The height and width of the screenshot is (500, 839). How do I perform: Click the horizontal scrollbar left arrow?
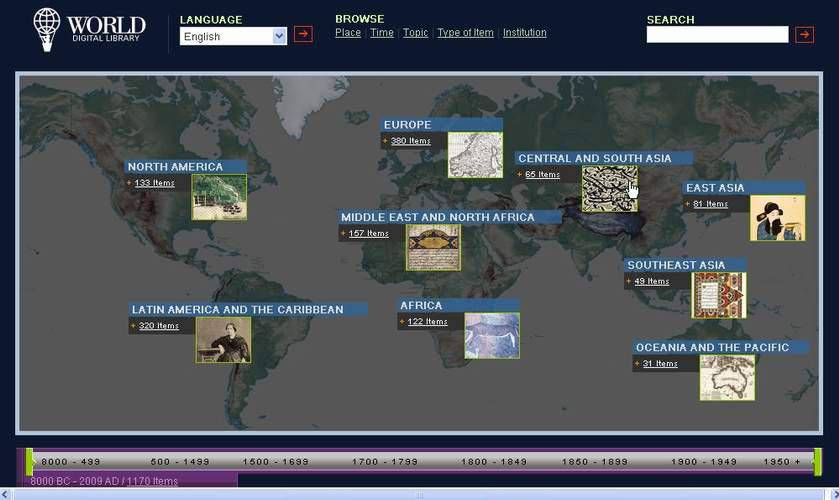pyautogui.click(x=5, y=494)
